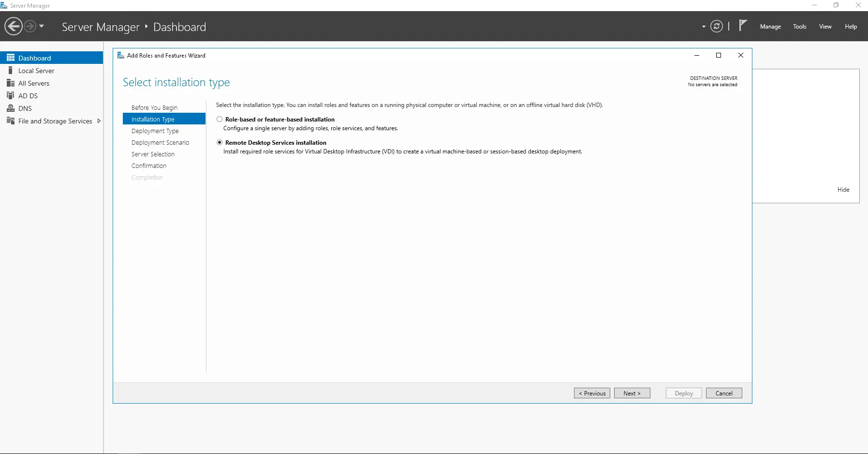Viewport: 868px width, 454px height.
Task: Click Next to continue the wizard
Action: click(632, 393)
